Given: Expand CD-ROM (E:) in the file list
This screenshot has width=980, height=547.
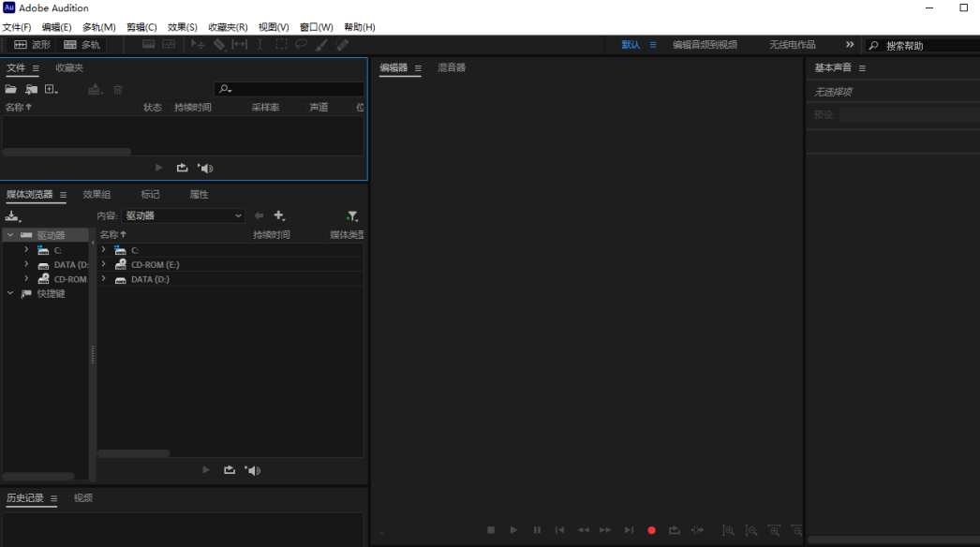Looking at the screenshot, I should point(104,264).
